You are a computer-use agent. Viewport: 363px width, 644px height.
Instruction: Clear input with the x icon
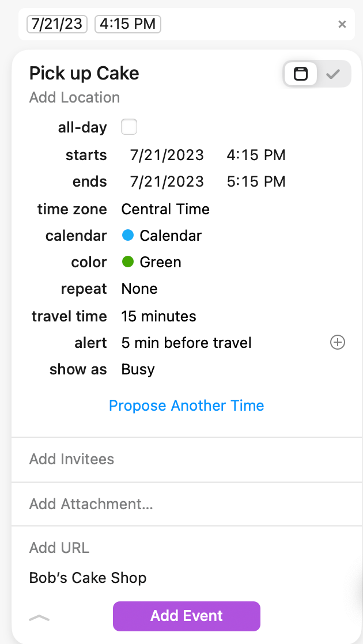[342, 24]
